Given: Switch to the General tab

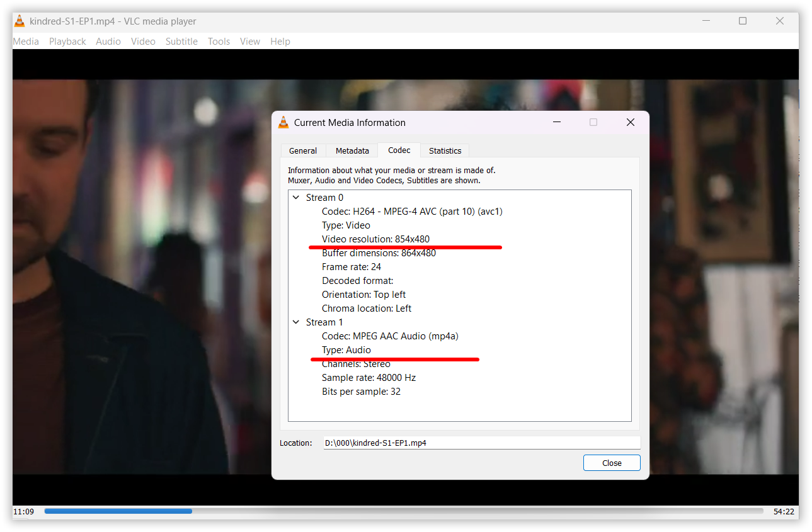Looking at the screenshot, I should [303, 150].
